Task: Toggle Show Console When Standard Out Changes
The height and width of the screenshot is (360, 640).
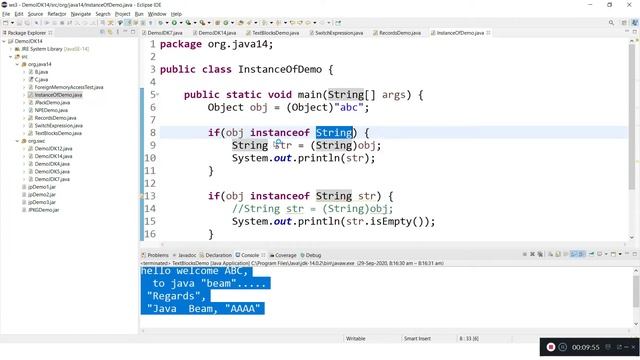Action: pos(574,254)
